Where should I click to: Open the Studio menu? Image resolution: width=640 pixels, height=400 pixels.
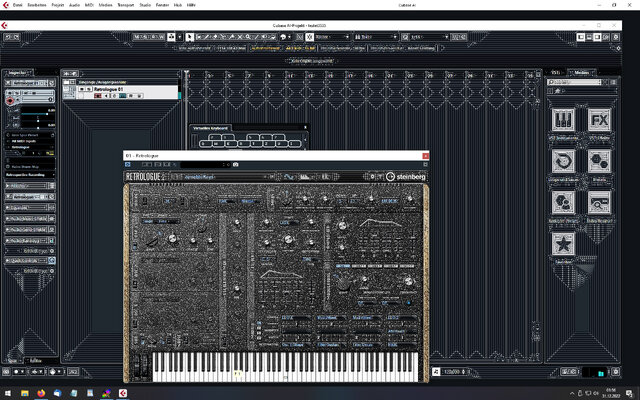[145, 5]
